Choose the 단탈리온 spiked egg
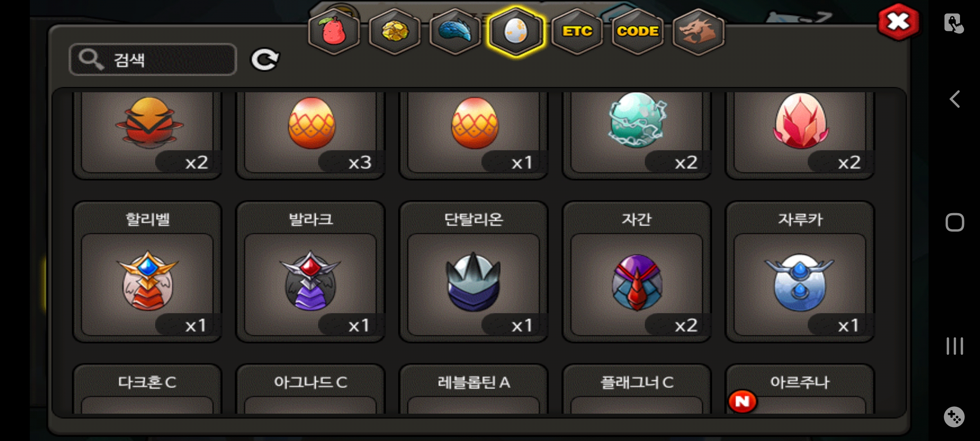The image size is (980, 441). (x=474, y=272)
